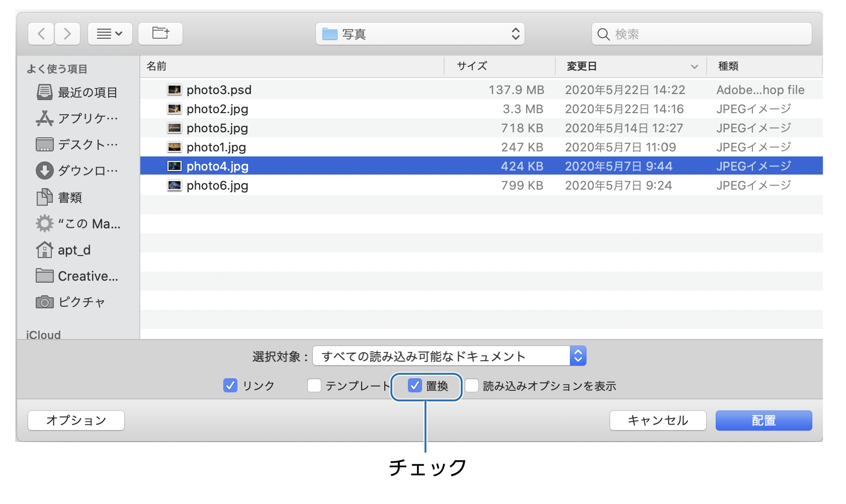Viewport: 846px width, 504px height.
Task: Click the photo4.jpg thumbnail icon
Action: 175,166
